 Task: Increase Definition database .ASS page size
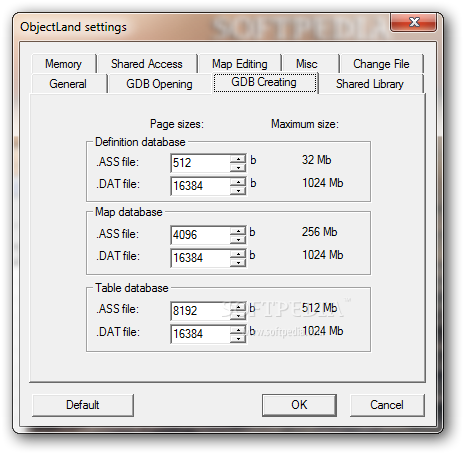click(238, 159)
